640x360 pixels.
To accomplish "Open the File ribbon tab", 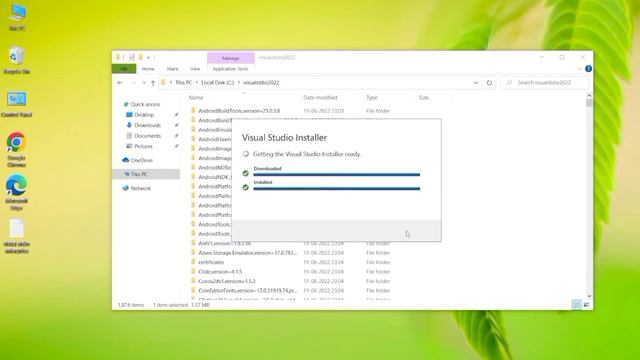I will (124, 69).
